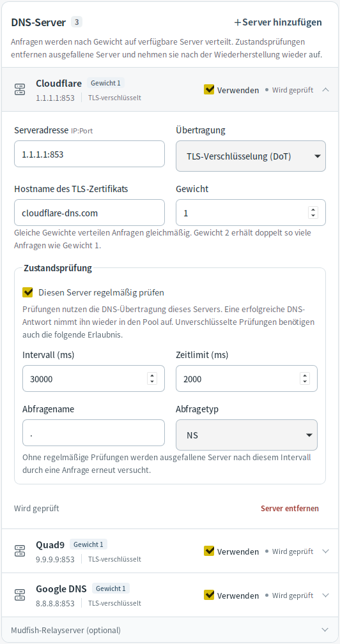
Task: Decrease Intervall with the down arrow
Action: coord(152,382)
